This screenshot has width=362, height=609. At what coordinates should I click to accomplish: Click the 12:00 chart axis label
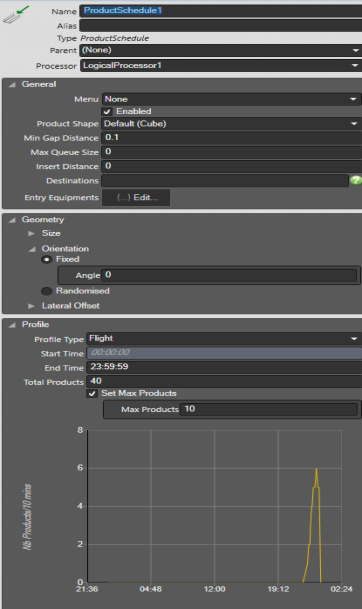(214, 589)
